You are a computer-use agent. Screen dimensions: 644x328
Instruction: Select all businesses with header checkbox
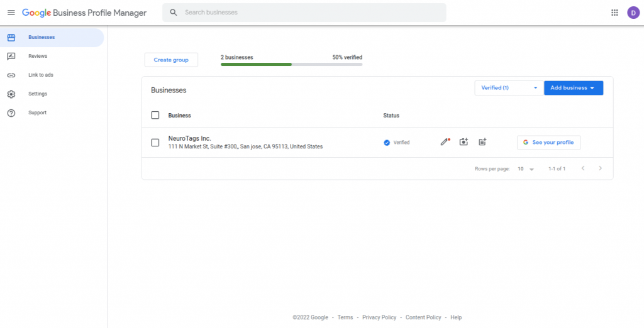pos(155,116)
